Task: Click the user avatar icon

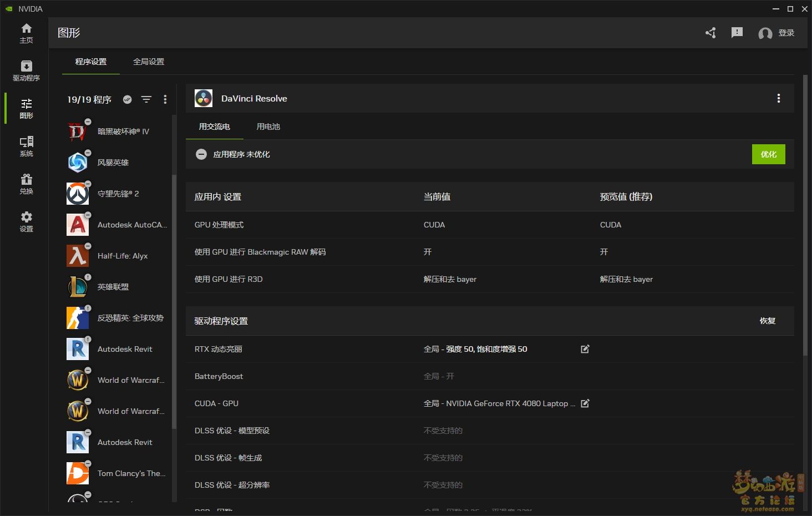Action: [765, 33]
